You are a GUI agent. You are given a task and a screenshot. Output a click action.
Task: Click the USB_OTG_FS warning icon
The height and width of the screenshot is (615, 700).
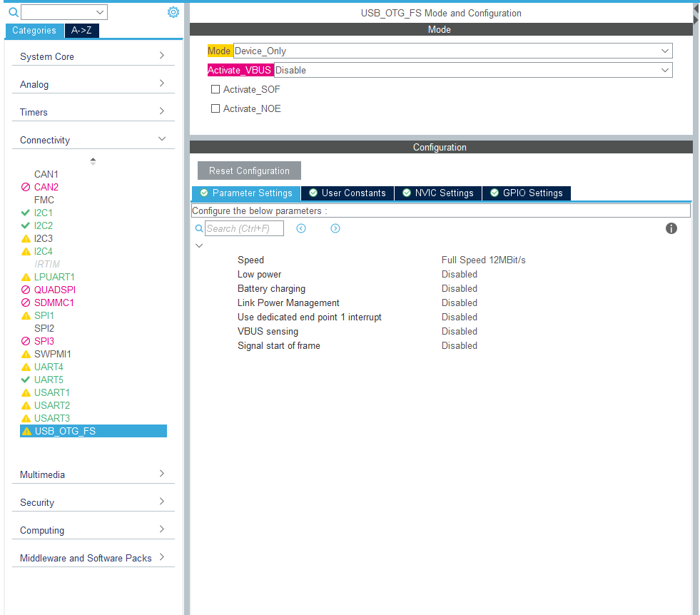[27, 431]
